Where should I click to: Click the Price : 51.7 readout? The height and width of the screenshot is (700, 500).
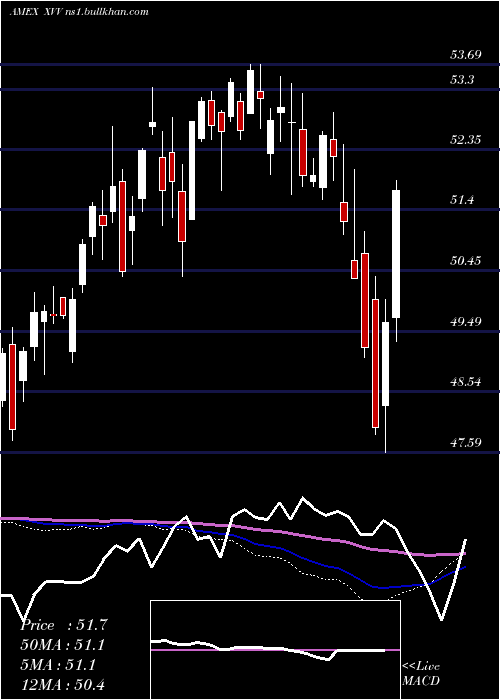click(x=64, y=625)
